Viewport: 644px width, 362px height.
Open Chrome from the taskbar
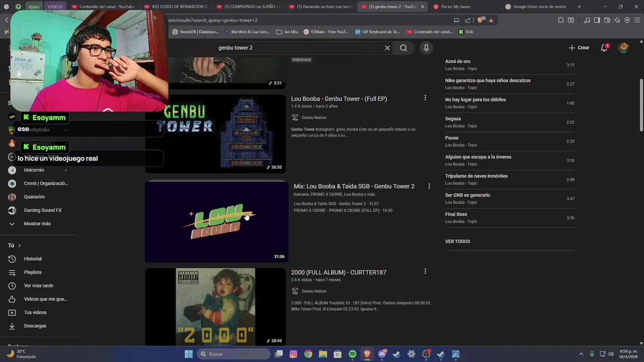pos(308,354)
